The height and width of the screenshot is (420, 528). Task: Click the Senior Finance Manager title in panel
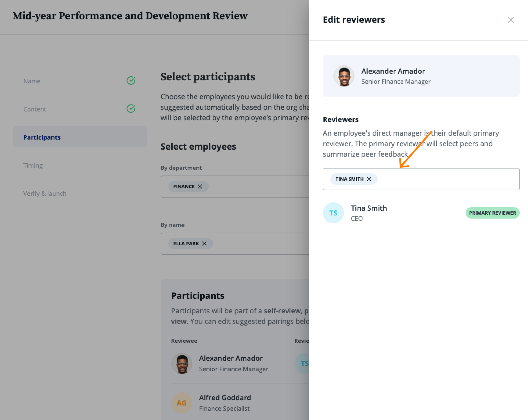coord(396,82)
